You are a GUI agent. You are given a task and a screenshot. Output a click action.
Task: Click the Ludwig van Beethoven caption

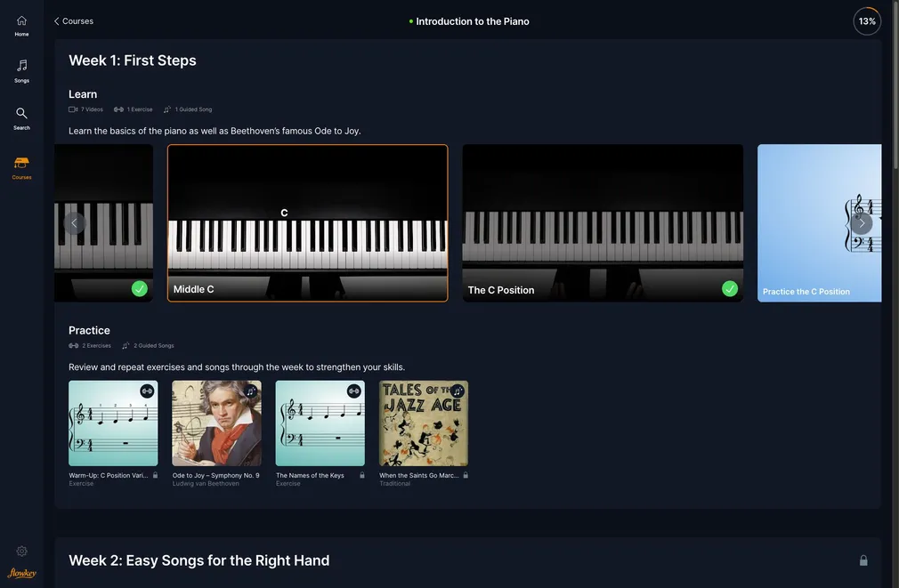(206, 484)
